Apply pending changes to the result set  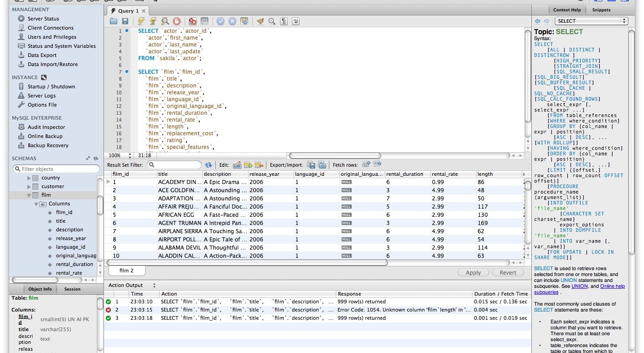point(473,272)
